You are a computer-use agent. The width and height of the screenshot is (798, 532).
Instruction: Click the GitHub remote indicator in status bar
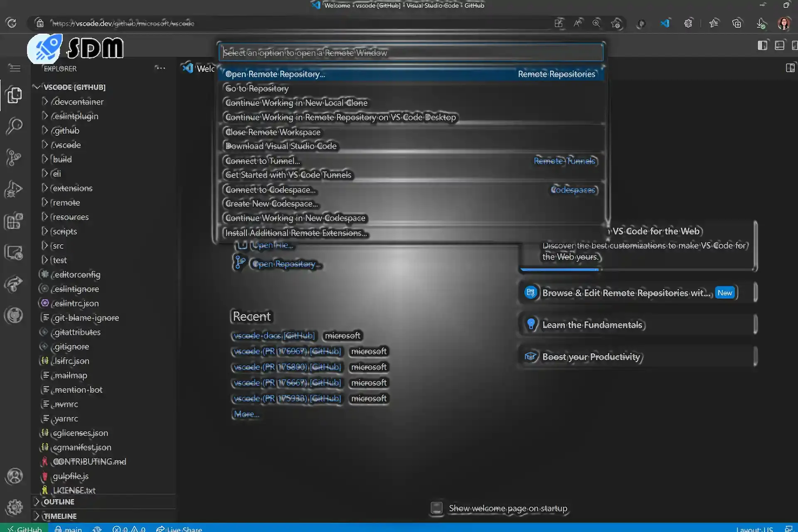25,529
